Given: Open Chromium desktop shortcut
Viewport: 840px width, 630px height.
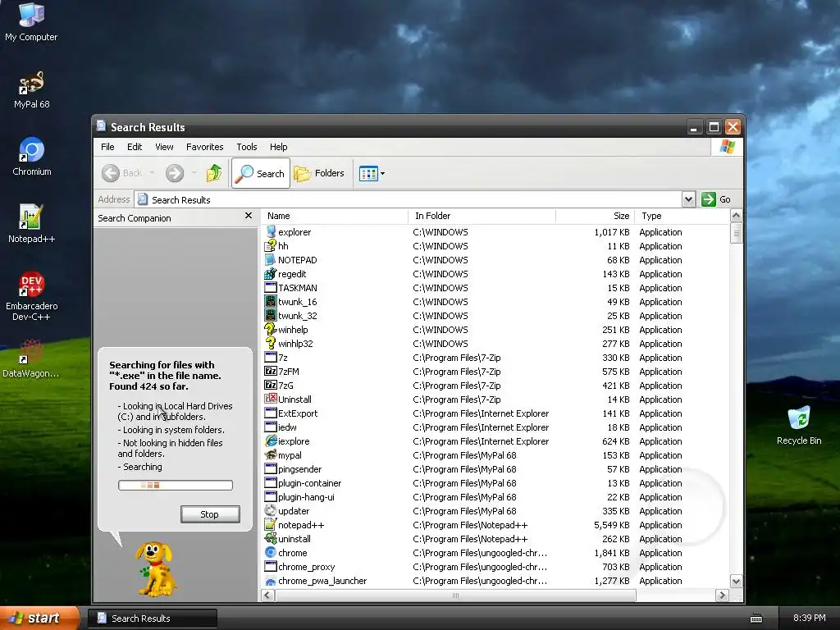Looking at the screenshot, I should [x=32, y=157].
